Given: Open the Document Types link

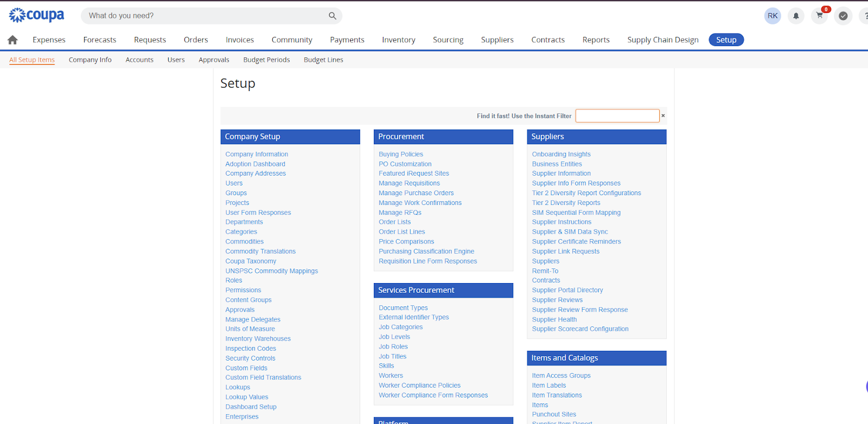Looking at the screenshot, I should point(403,308).
